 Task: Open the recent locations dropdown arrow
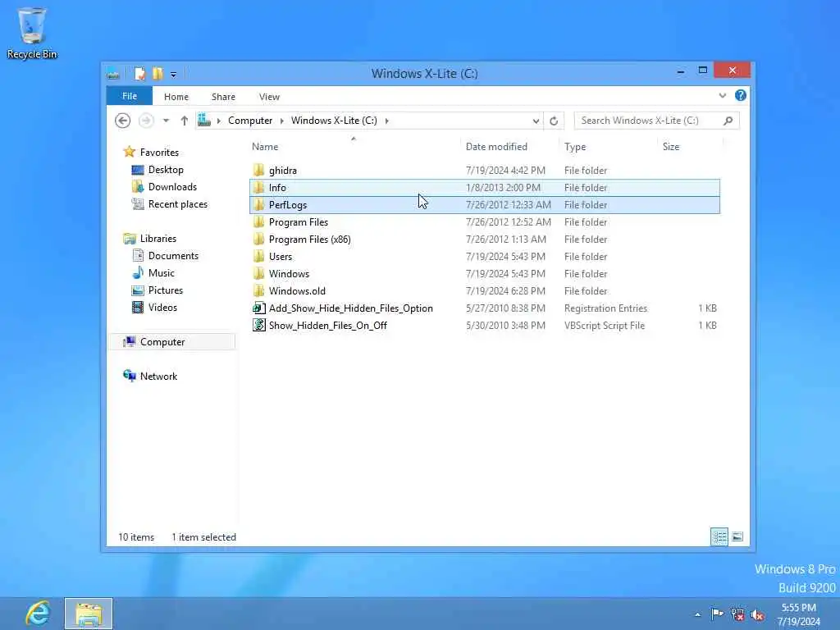point(166,121)
